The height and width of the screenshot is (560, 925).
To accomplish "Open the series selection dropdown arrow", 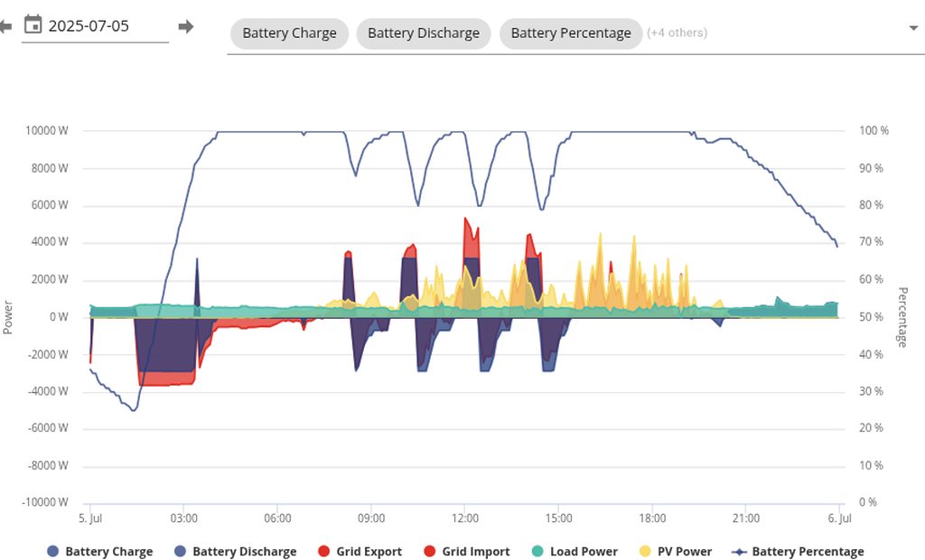I will click(912, 28).
